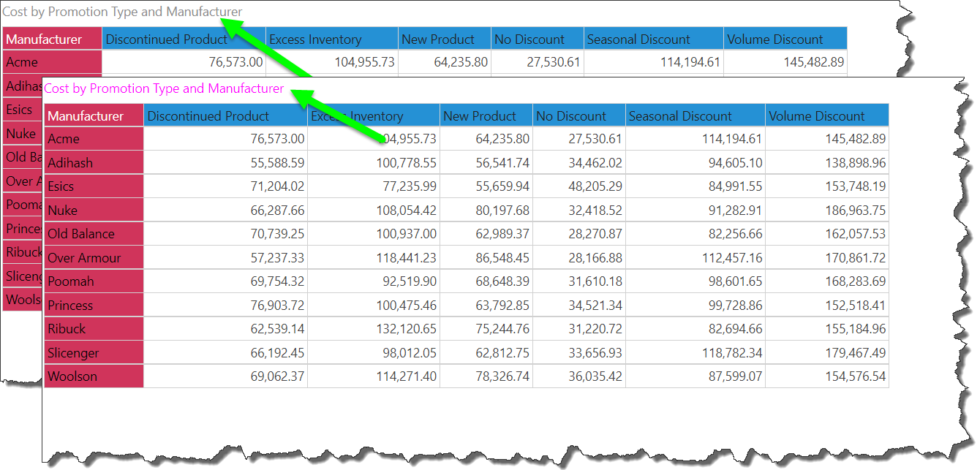The height and width of the screenshot is (470, 980).
Task: Click No Discount header in the front table
Action: (x=579, y=115)
